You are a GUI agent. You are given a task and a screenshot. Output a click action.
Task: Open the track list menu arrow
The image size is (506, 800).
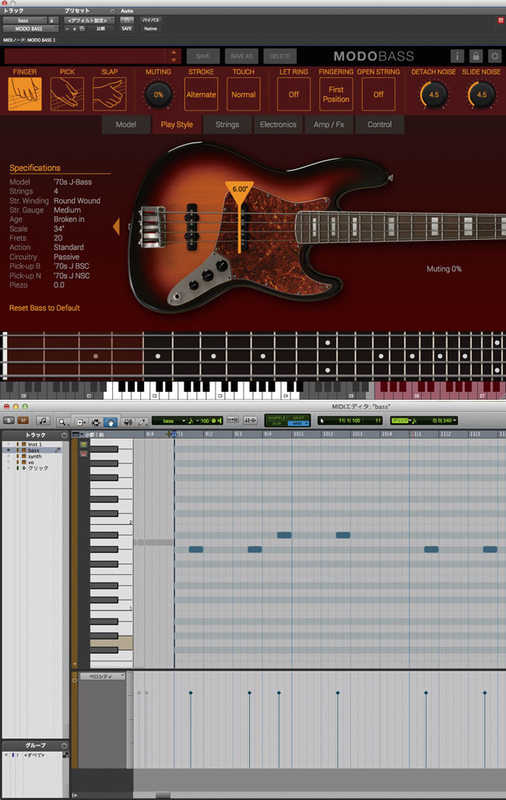[64, 435]
